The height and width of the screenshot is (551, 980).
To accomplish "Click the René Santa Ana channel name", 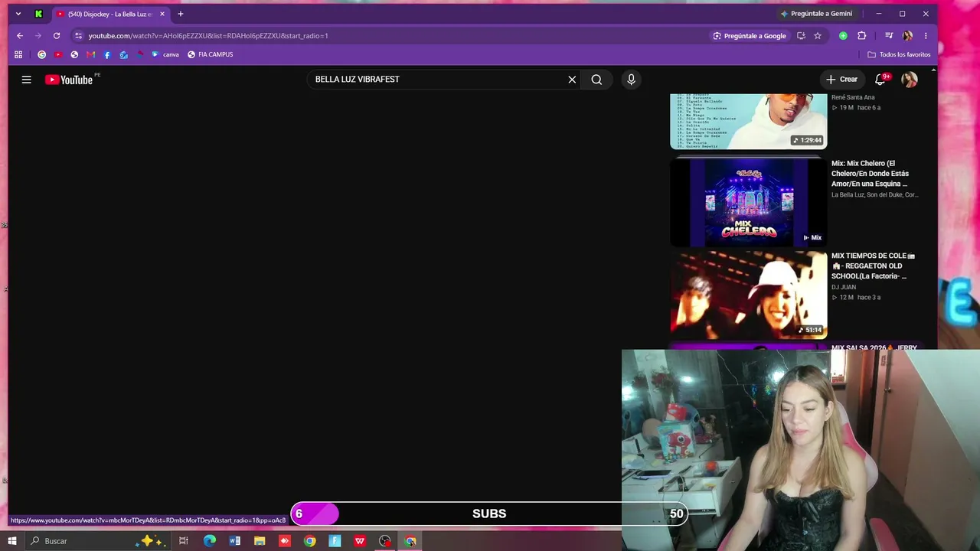I will coord(853,97).
